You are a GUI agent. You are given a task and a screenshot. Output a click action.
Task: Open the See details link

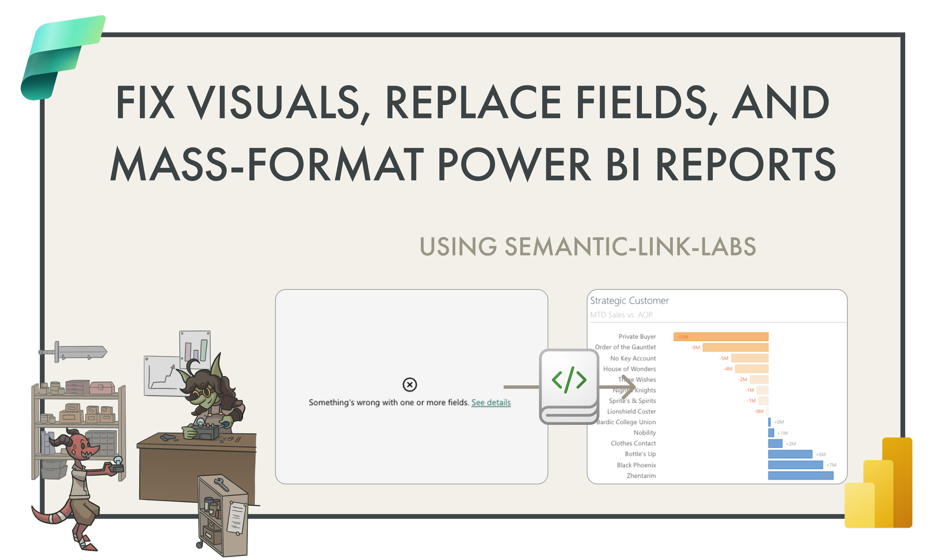coord(491,403)
